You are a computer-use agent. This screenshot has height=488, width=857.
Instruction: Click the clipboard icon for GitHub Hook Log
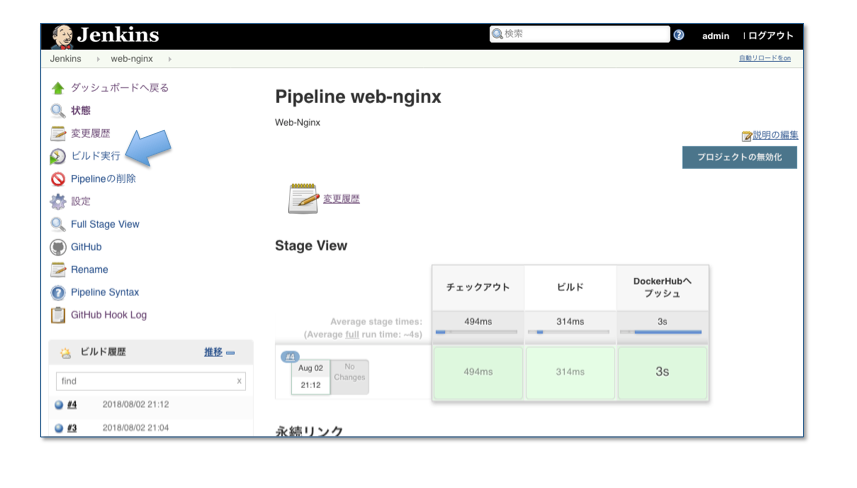[x=57, y=315]
